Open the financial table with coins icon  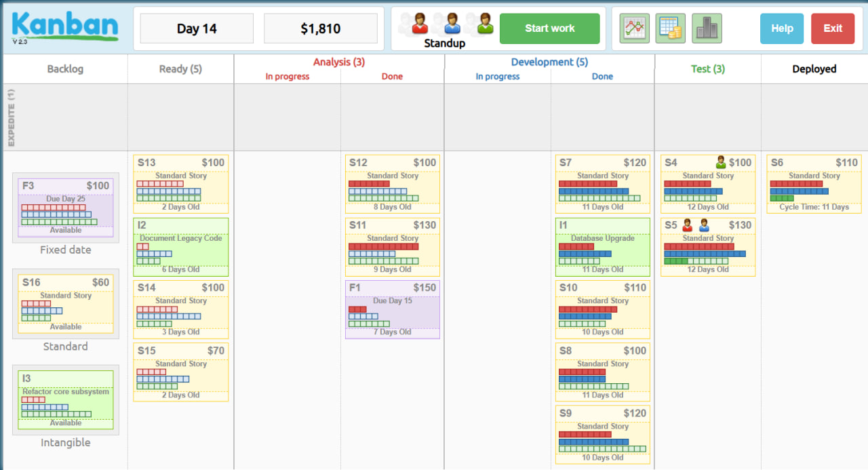(x=670, y=28)
